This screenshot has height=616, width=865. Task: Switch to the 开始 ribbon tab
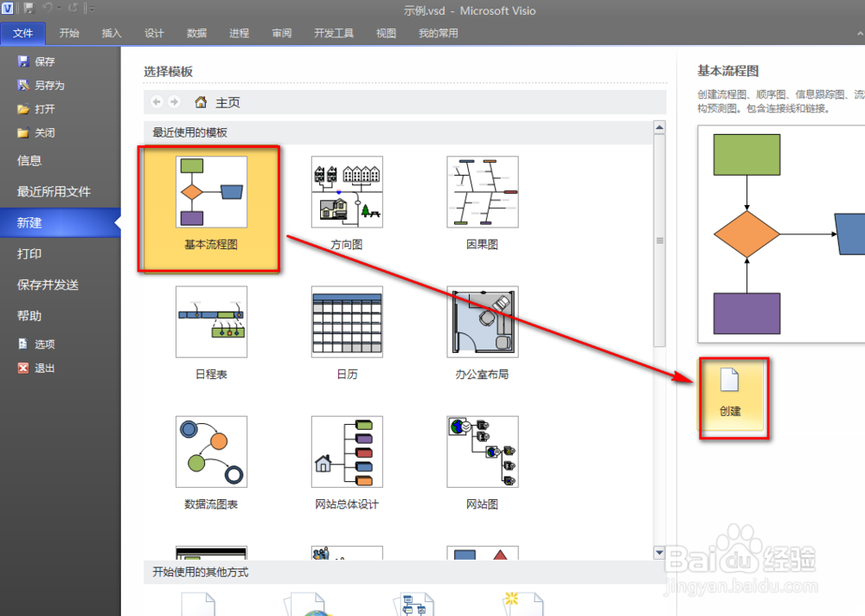pyautogui.click(x=69, y=33)
